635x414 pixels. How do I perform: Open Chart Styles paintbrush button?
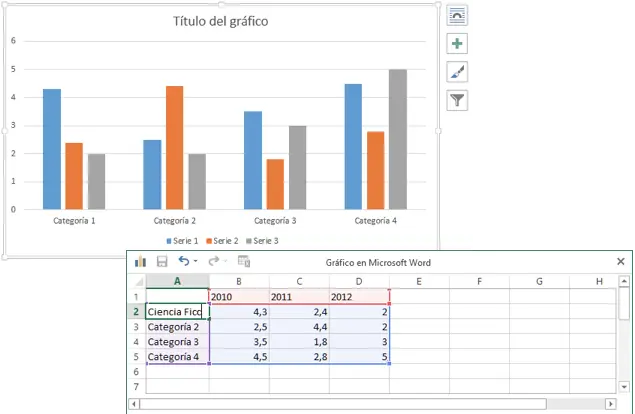pyautogui.click(x=457, y=72)
